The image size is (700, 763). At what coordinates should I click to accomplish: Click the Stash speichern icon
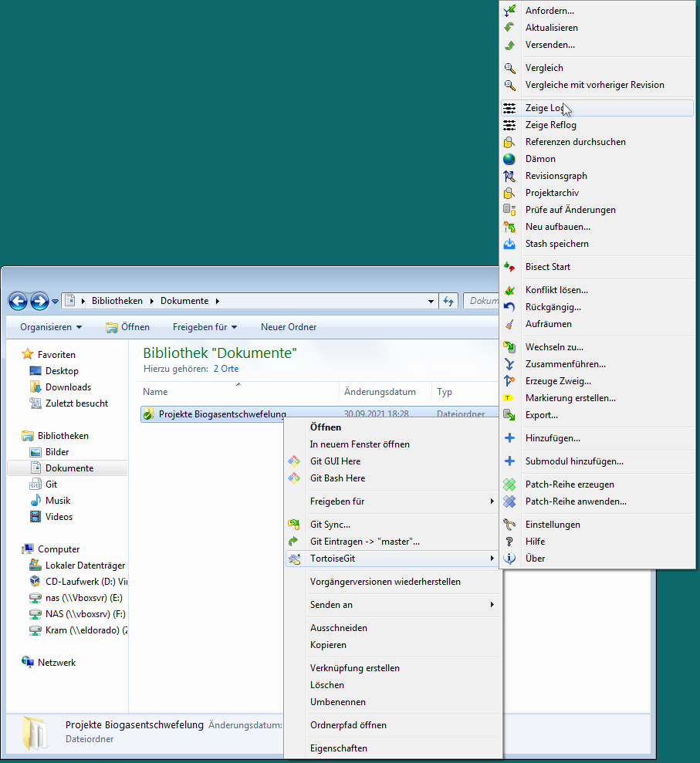coord(509,244)
